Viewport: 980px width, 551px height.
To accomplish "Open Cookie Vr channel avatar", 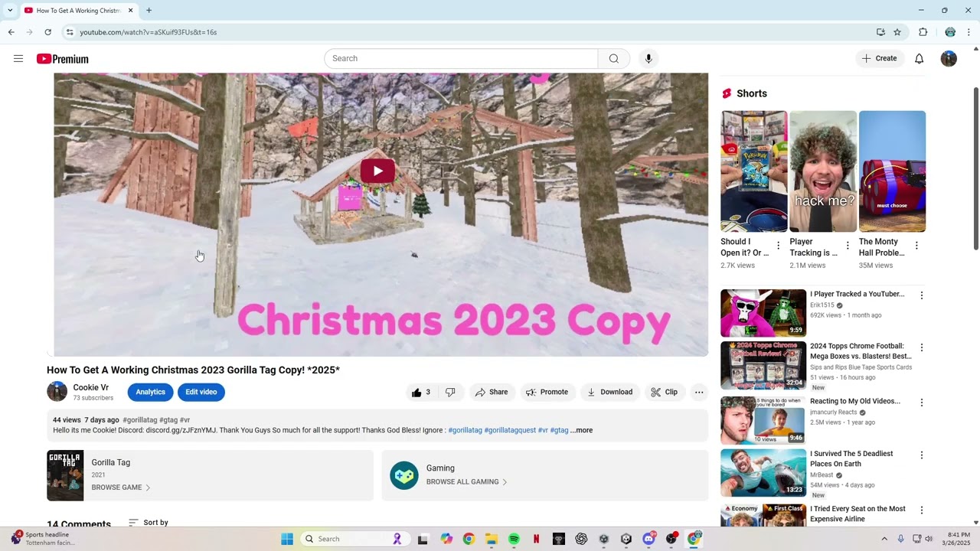I will (x=57, y=392).
